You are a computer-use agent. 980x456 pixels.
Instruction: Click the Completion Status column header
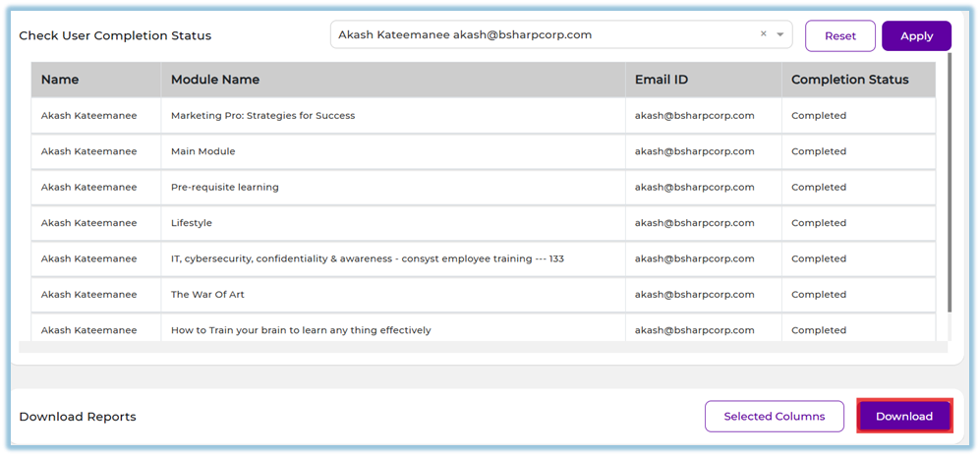(x=849, y=80)
